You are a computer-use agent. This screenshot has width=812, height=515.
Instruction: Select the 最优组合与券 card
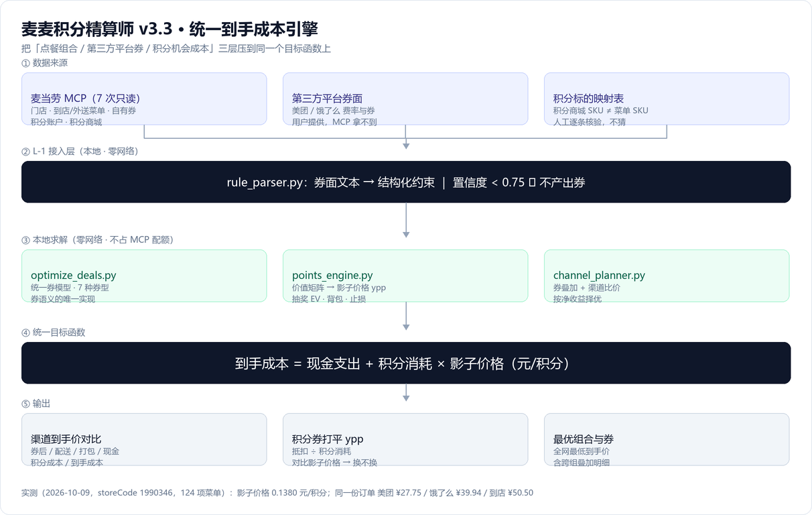[x=667, y=439]
